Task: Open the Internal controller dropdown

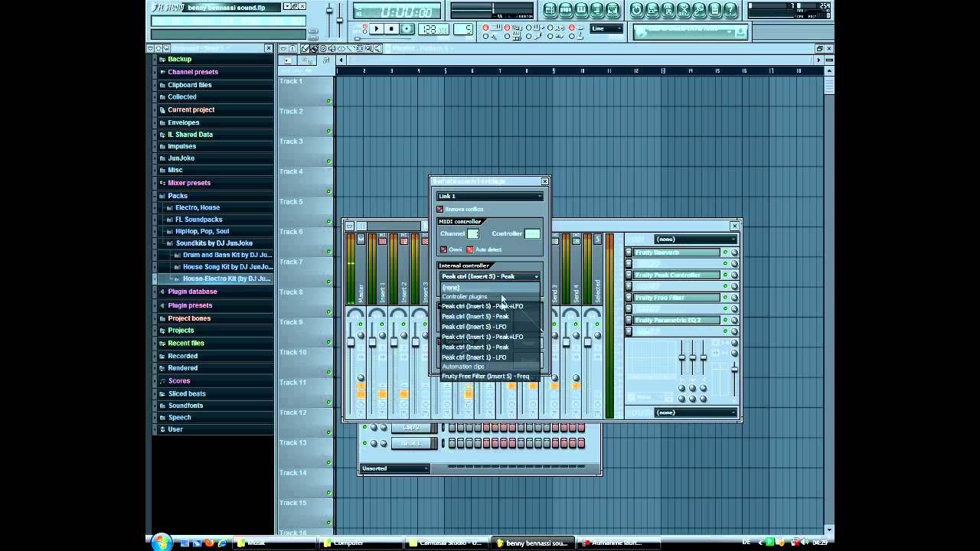Action: (489, 276)
